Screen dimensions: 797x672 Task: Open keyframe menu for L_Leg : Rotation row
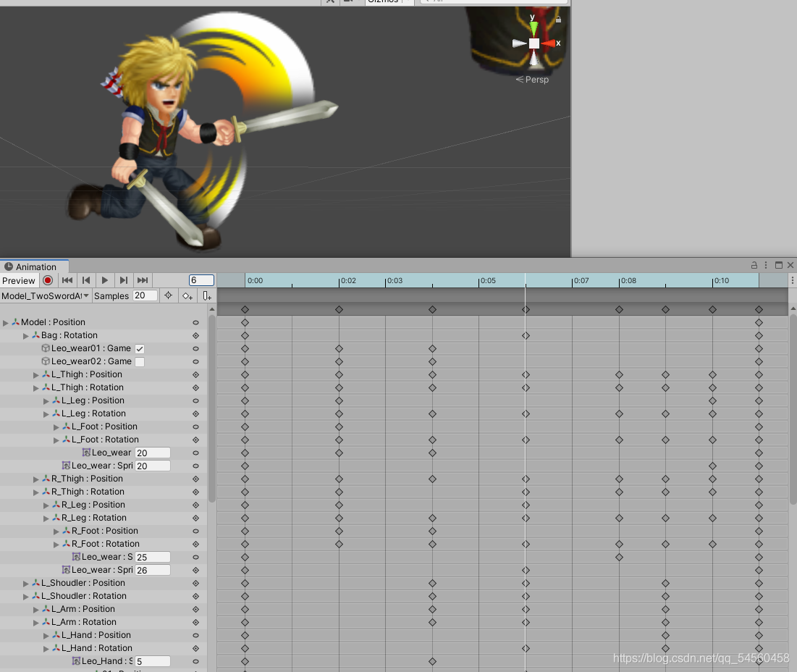click(195, 413)
